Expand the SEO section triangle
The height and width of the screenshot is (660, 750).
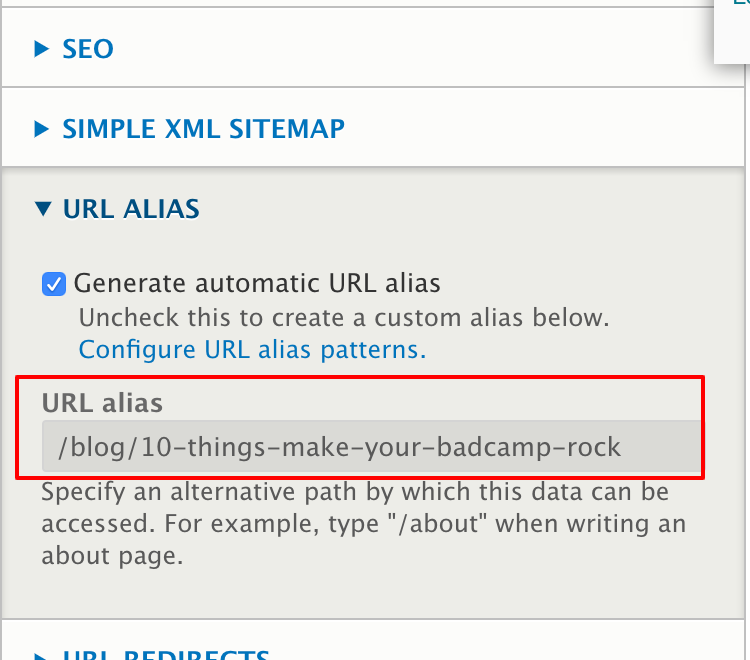click(x=41, y=48)
